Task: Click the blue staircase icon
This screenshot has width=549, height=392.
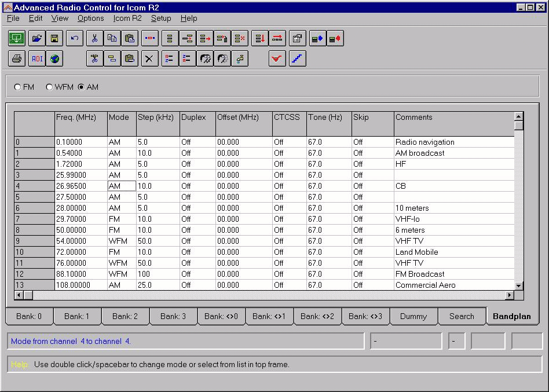Action: tap(297, 58)
